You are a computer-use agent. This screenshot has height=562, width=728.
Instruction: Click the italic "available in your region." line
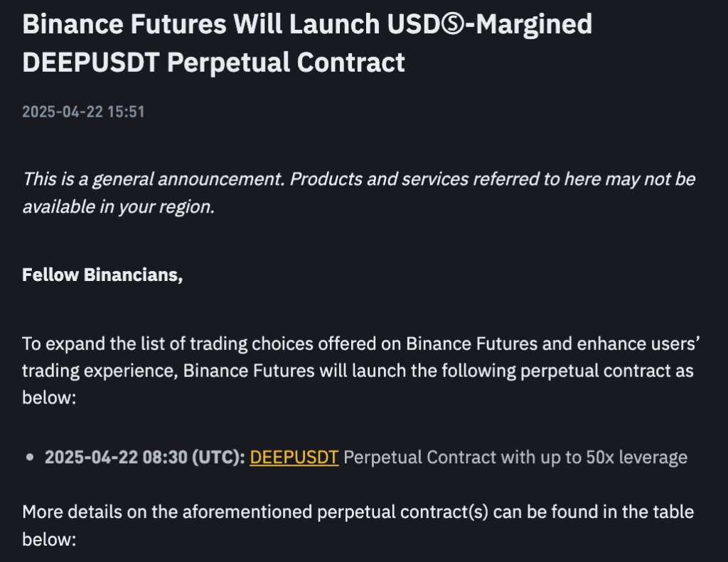tap(119, 207)
